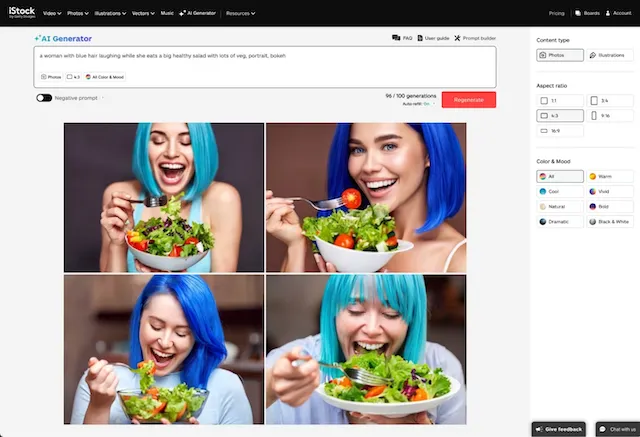This screenshot has height=437, width=640.
Task: Click the AI Generator sparkle nav item
Action: tap(198, 13)
